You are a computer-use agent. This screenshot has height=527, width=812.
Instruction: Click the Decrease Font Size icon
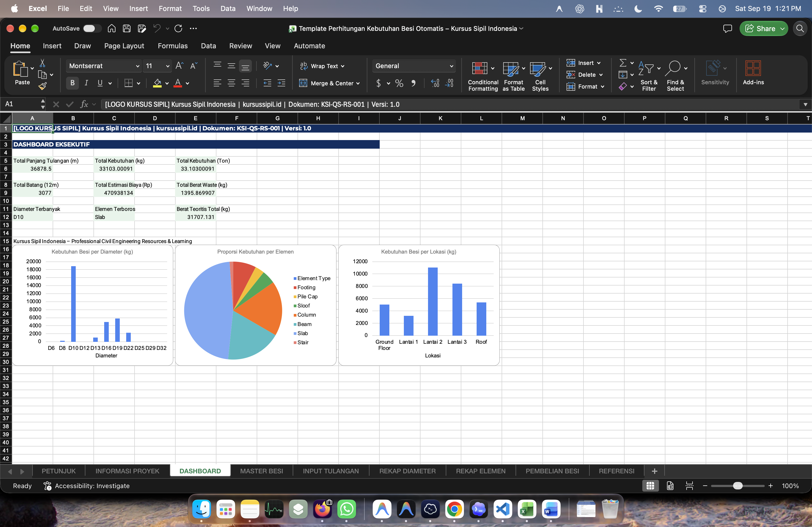pos(194,66)
